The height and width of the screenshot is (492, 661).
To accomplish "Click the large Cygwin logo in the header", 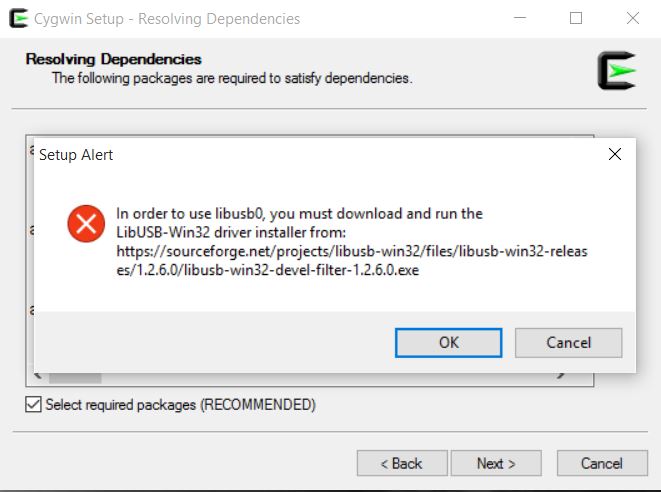I will 617,71.
